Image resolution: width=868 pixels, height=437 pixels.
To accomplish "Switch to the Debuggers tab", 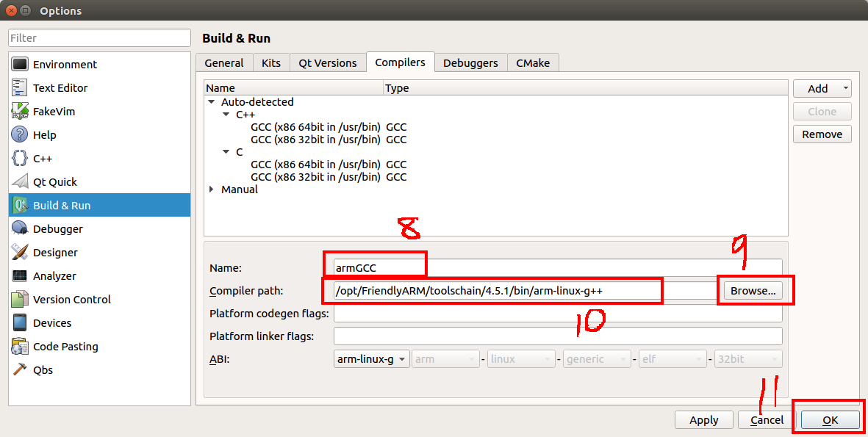I will pyautogui.click(x=470, y=62).
